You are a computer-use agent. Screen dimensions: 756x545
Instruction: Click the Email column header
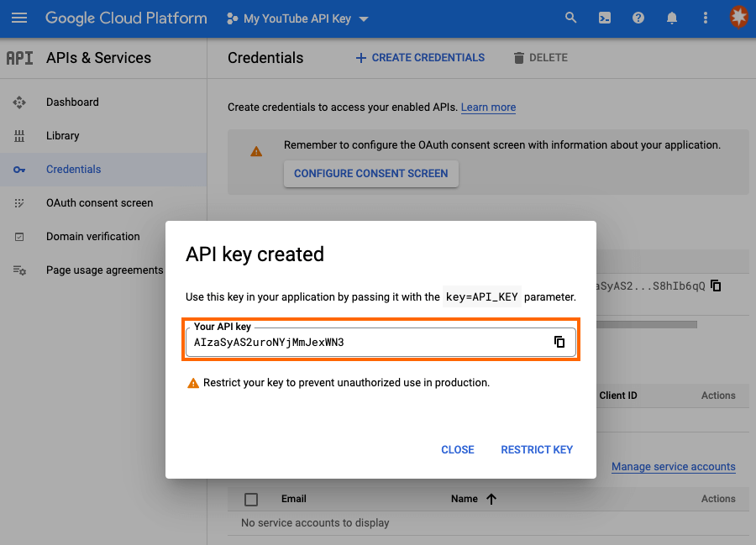click(x=294, y=499)
